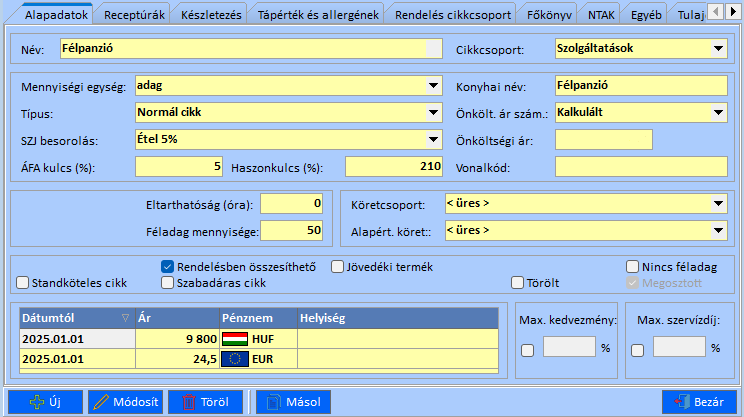Viewport: 744px width, 417px height.
Task: Select the 9 800 price cell
Action: 177,339
